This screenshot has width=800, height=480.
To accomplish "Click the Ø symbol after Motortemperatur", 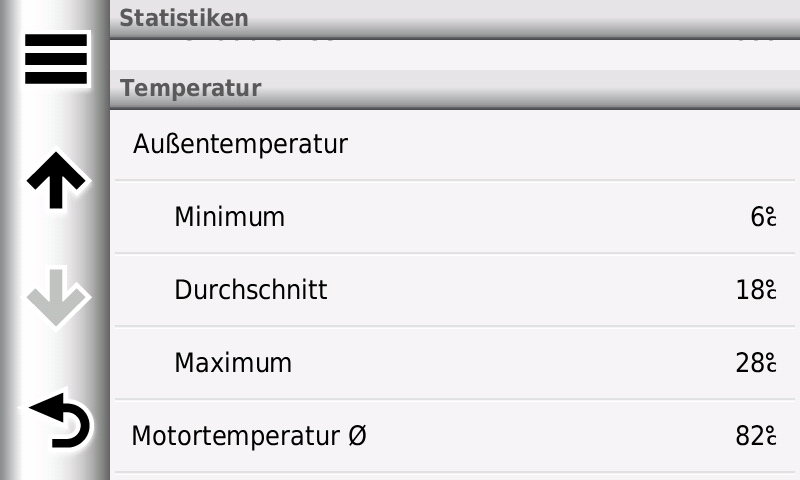I will pos(357,436).
